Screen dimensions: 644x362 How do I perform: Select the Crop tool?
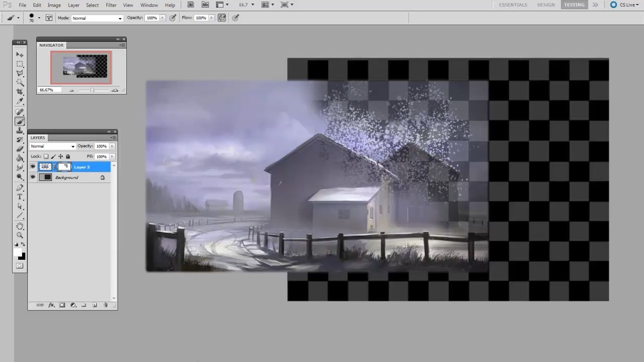pos(20,92)
